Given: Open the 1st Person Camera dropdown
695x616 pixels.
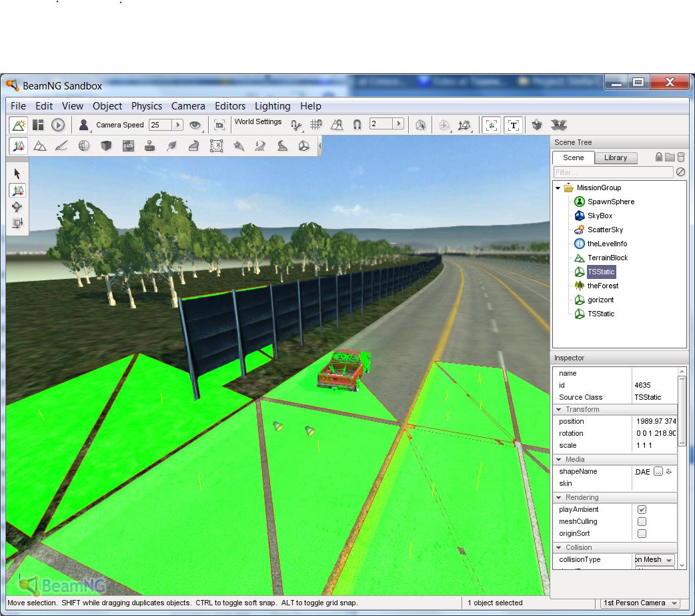Looking at the screenshot, I should point(640,603).
